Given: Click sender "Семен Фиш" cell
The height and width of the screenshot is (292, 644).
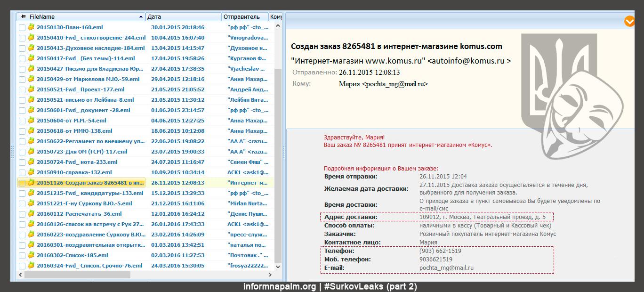Looking at the screenshot, I should pyautogui.click(x=247, y=162).
